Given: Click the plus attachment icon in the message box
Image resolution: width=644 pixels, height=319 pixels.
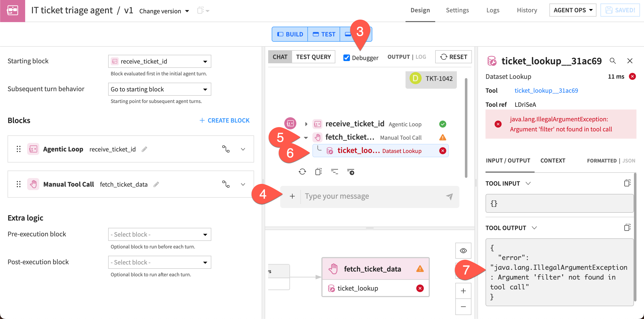Looking at the screenshot, I should pyautogui.click(x=292, y=196).
